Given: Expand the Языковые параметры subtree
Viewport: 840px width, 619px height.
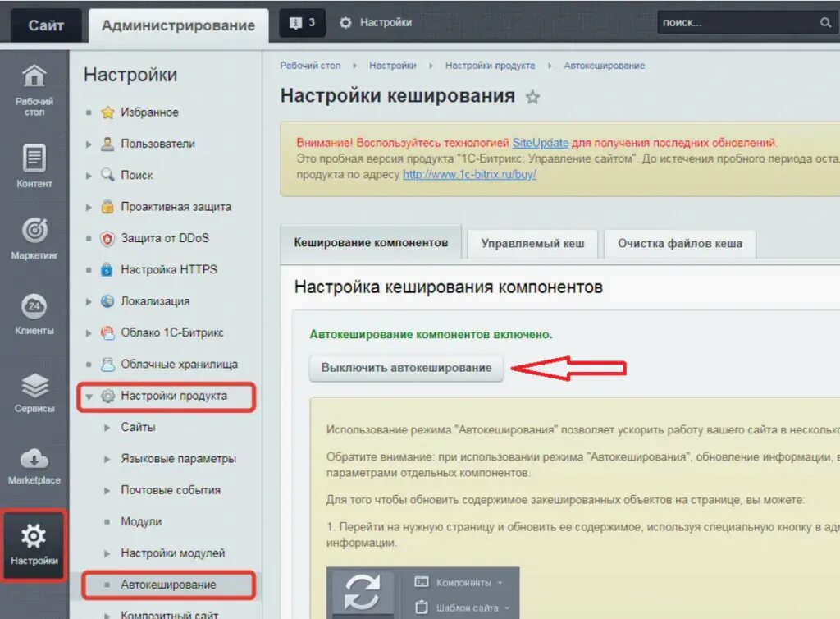Looking at the screenshot, I should (107, 459).
